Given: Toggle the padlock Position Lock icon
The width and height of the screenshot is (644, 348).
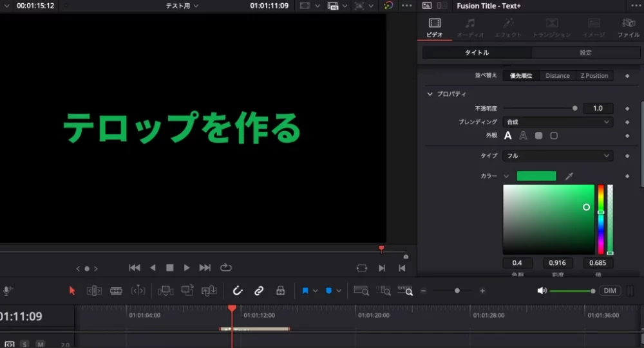Looking at the screenshot, I should click(280, 291).
